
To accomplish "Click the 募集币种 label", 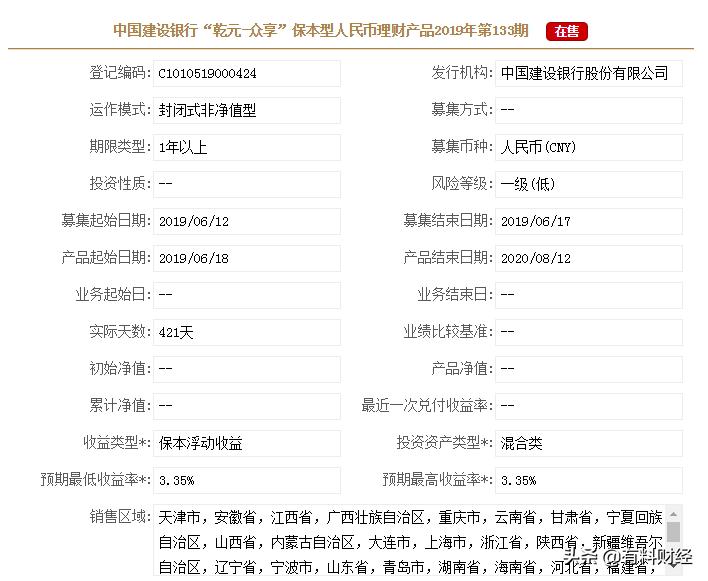I will [462, 147].
